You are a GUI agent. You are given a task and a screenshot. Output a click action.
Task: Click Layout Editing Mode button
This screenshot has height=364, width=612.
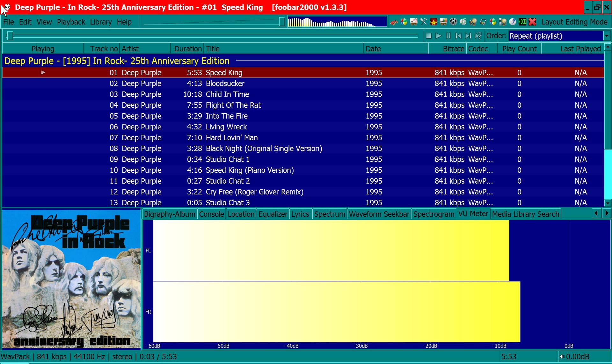tap(574, 22)
